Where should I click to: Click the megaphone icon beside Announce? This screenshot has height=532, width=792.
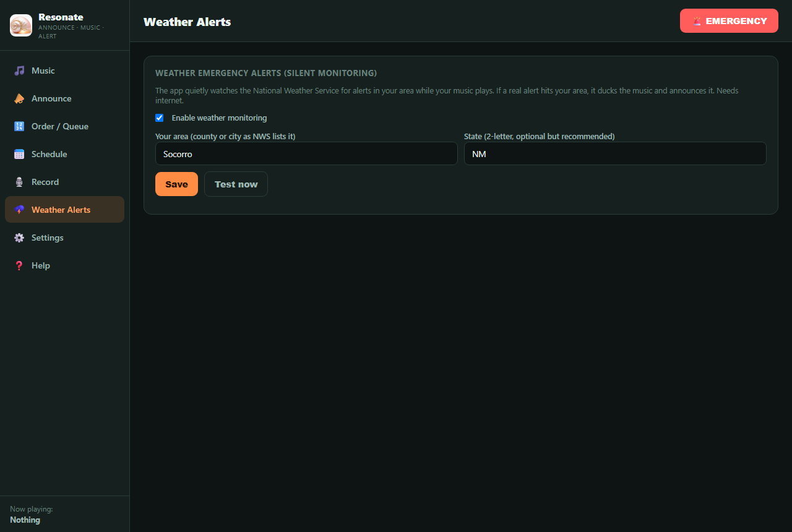point(19,98)
